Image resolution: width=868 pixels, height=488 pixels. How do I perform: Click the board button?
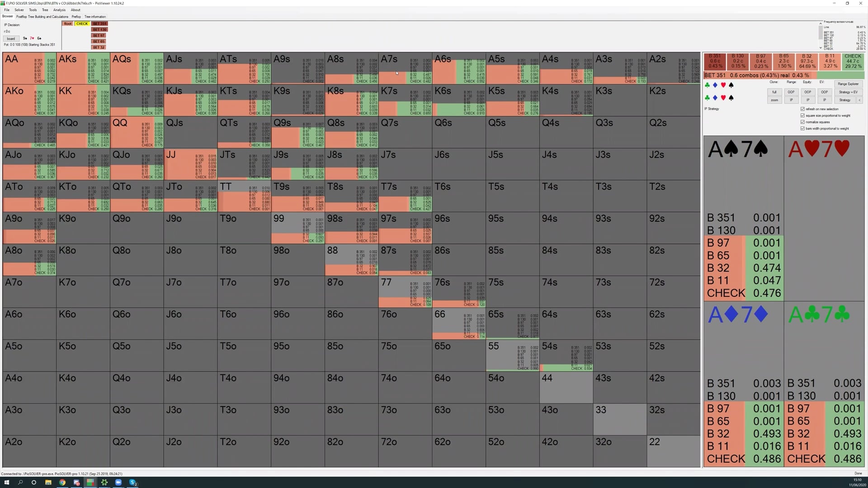[x=11, y=38]
